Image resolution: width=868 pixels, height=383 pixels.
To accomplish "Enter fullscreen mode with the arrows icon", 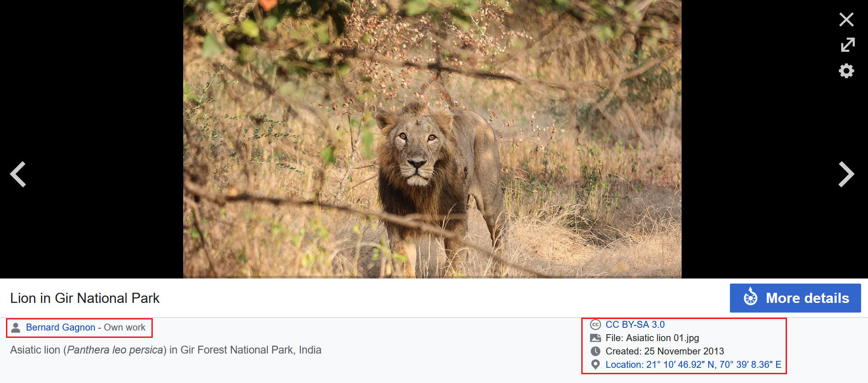I will pyautogui.click(x=847, y=45).
